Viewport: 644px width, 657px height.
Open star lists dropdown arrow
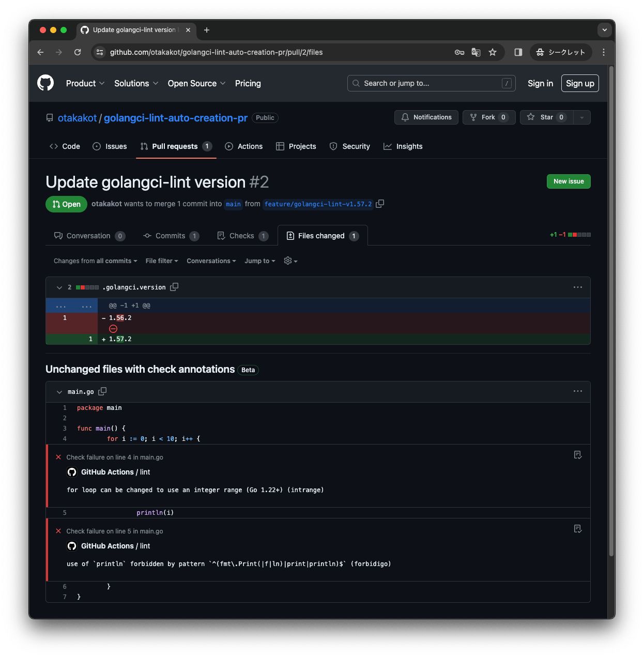tap(582, 117)
